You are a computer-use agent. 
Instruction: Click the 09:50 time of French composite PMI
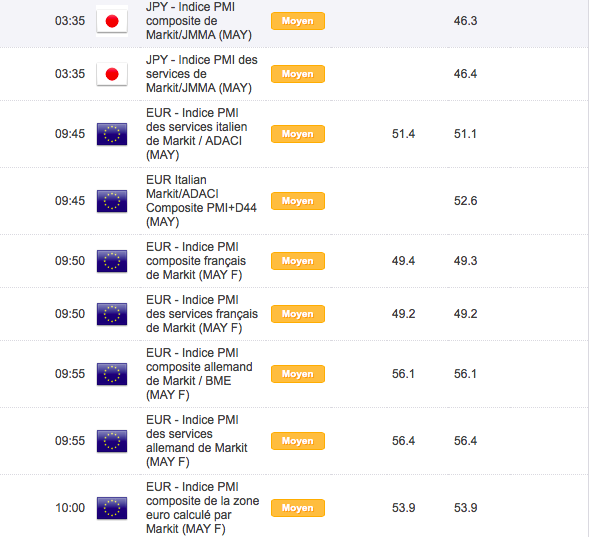tap(70, 261)
